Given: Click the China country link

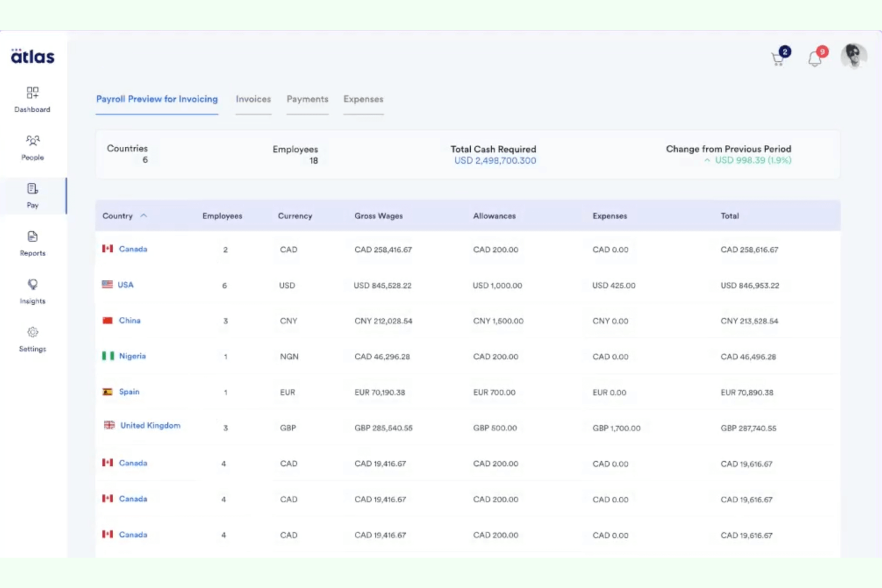Looking at the screenshot, I should tap(129, 321).
